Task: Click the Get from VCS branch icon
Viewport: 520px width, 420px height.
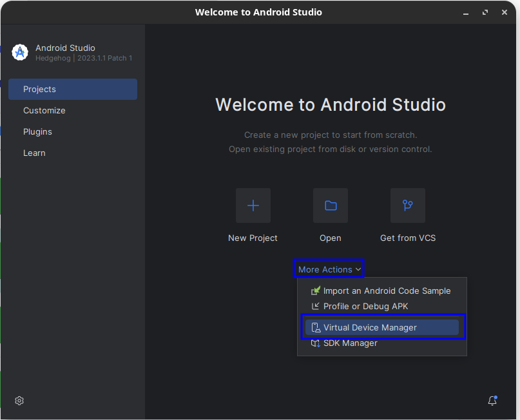Action: tap(407, 205)
